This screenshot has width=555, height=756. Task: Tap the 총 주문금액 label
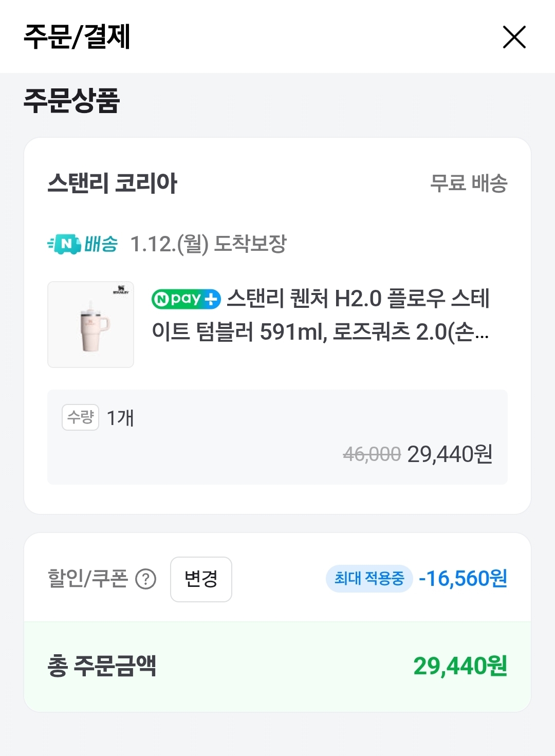pos(102,666)
